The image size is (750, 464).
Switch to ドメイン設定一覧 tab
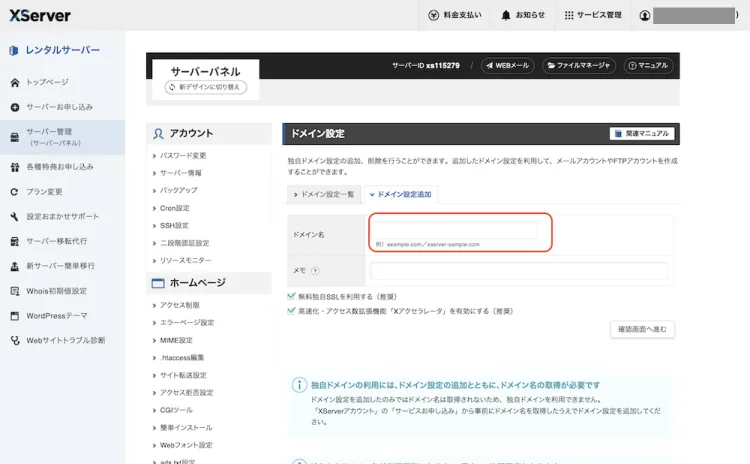click(324, 194)
